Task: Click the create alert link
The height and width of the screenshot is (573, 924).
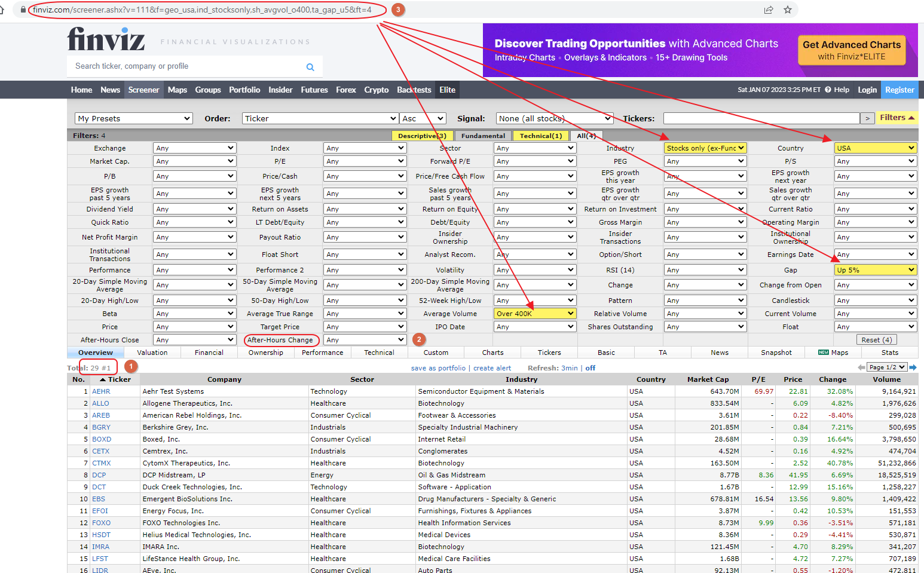Action: click(492, 368)
